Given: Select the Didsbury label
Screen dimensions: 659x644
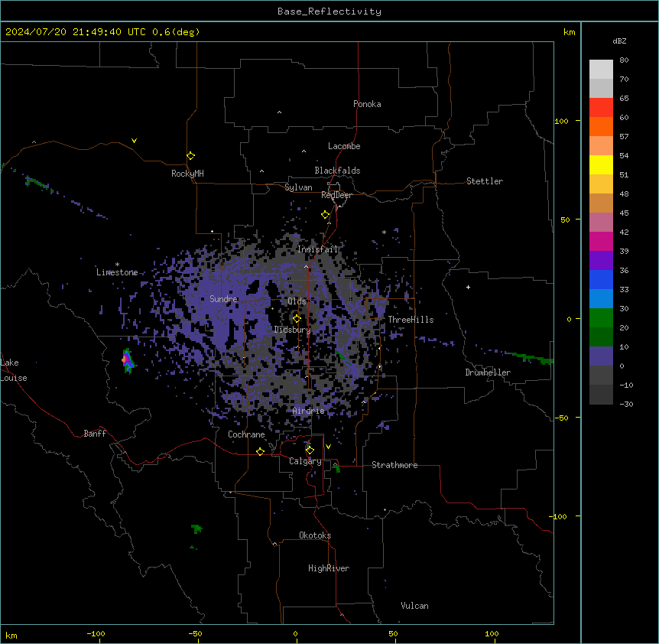Looking at the screenshot, I should (x=292, y=330).
